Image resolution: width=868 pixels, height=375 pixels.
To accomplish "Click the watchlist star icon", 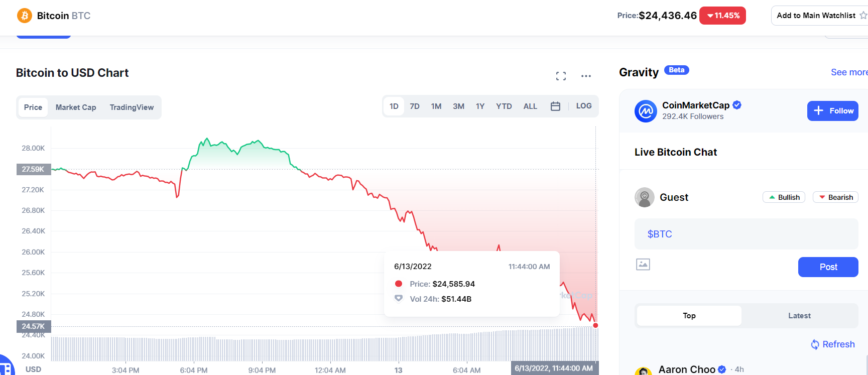I will (x=863, y=16).
